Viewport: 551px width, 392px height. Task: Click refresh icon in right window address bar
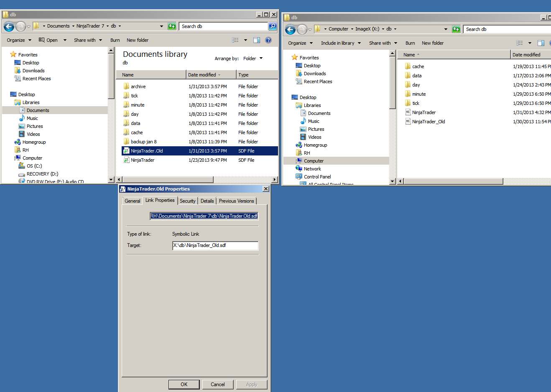click(456, 29)
